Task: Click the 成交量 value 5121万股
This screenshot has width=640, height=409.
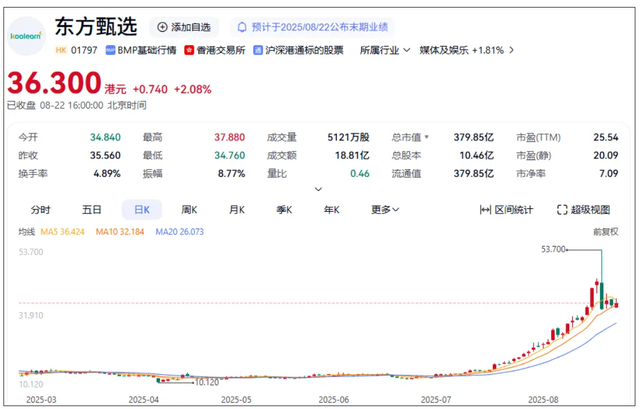Action: [x=348, y=137]
